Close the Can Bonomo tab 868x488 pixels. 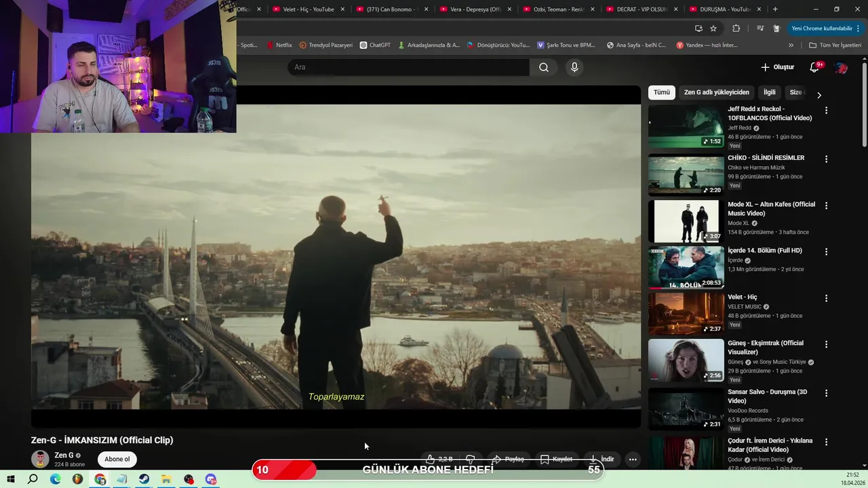pyautogui.click(x=426, y=9)
